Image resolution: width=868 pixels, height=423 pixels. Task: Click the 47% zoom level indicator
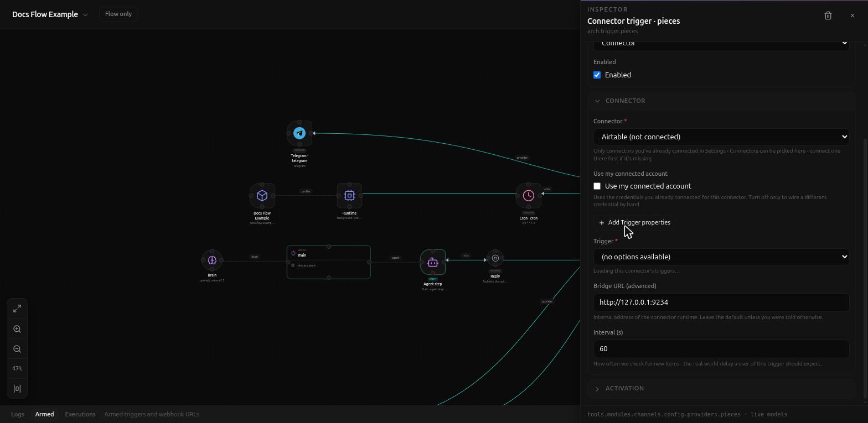(17, 369)
